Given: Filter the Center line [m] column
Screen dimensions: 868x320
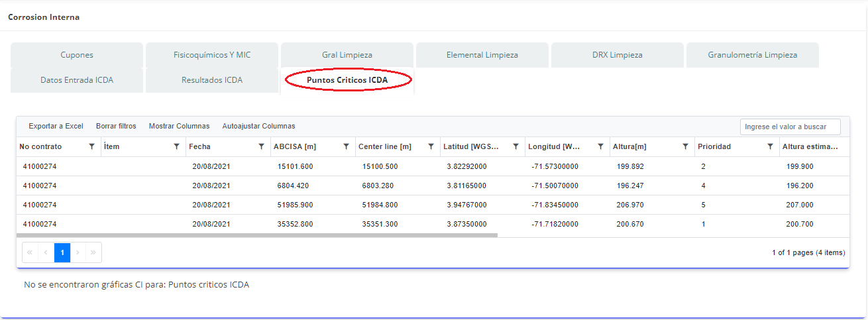Looking at the screenshot, I should [x=431, y=146].
